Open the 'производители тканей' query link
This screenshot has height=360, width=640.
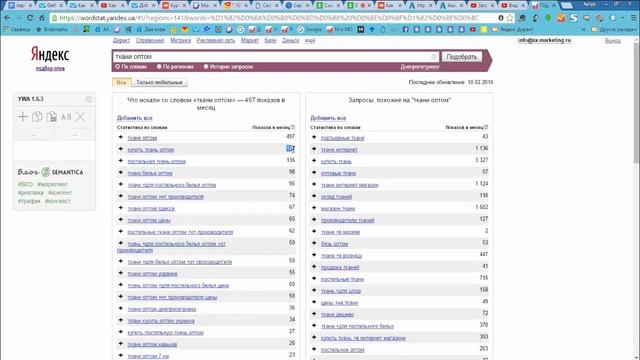coord(348,220)
